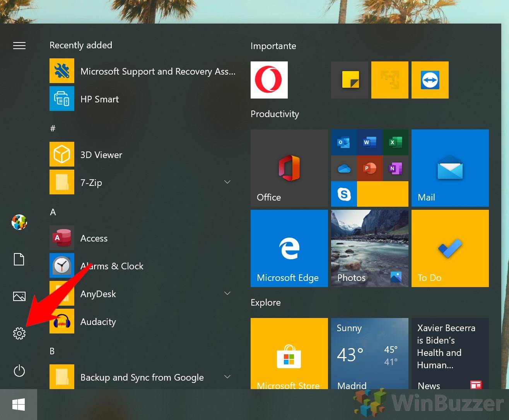Viewport: 509px width, 420px height.
Task: Select the 7-Zip folder entry
Action: [142, 182]
